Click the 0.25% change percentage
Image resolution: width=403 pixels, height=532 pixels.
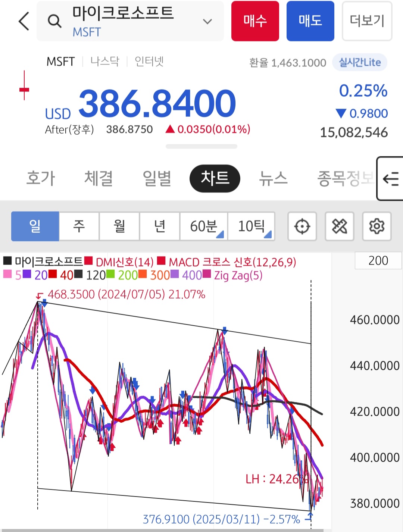point(363,91)
